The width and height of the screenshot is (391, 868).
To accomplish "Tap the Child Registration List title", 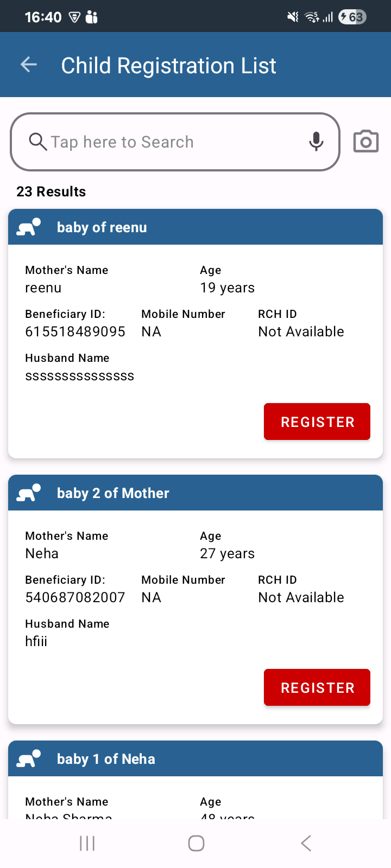I will [168, 66].
